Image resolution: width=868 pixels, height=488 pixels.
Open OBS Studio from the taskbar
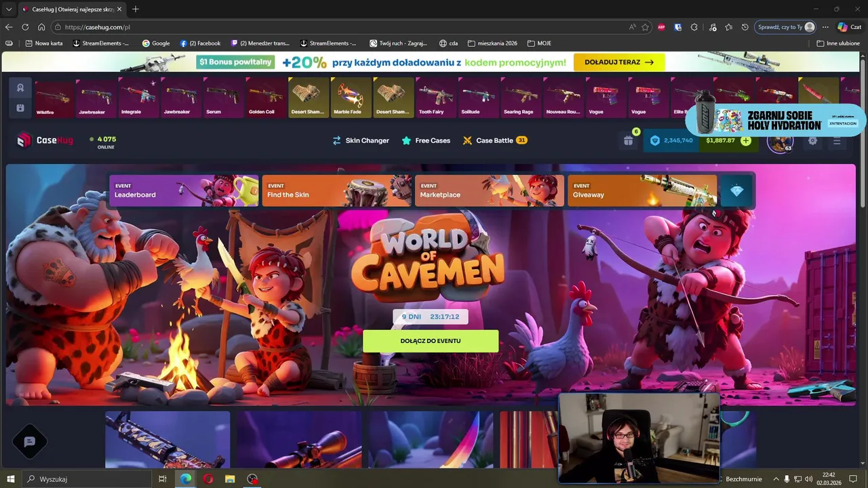[x=252, y=479]
